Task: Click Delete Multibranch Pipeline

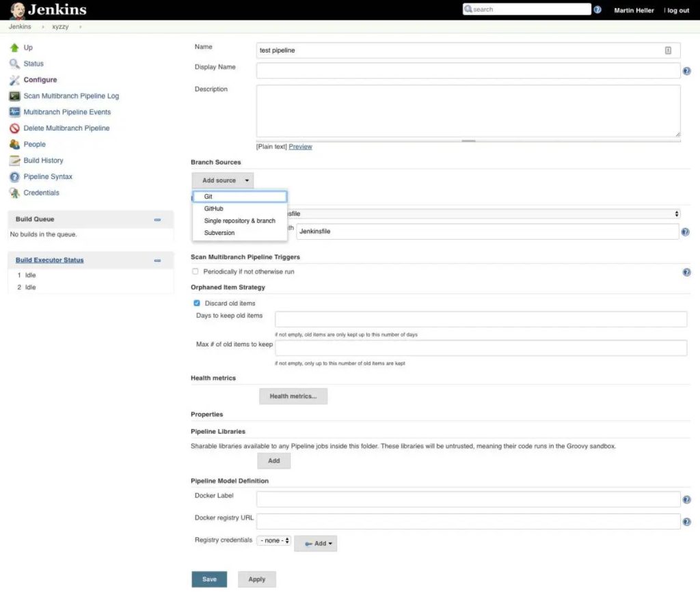Action: 68,128
